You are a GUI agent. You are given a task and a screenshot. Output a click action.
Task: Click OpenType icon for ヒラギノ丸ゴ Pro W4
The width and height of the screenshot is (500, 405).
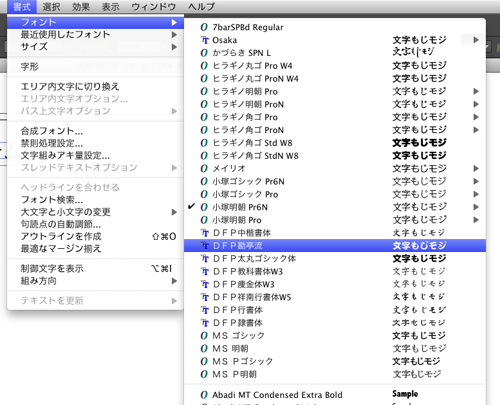204,66
